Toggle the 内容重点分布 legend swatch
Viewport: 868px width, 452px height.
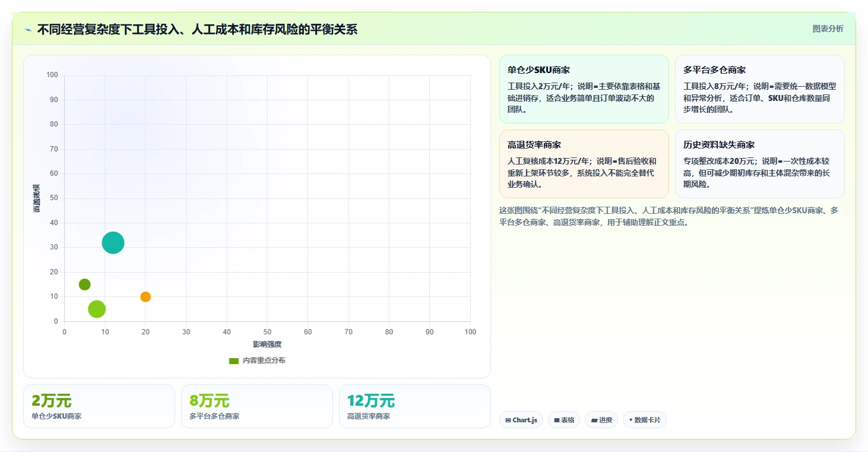[234, 361]
